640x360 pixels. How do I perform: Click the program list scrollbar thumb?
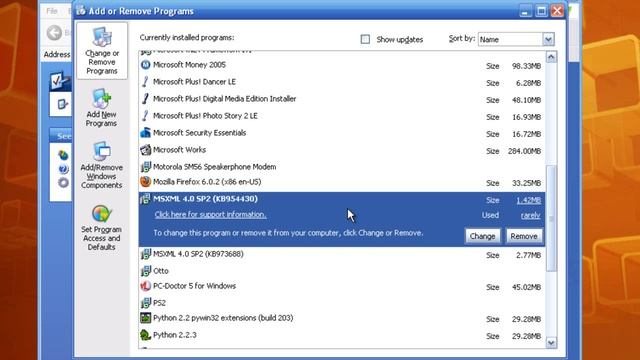click(551, 218)
